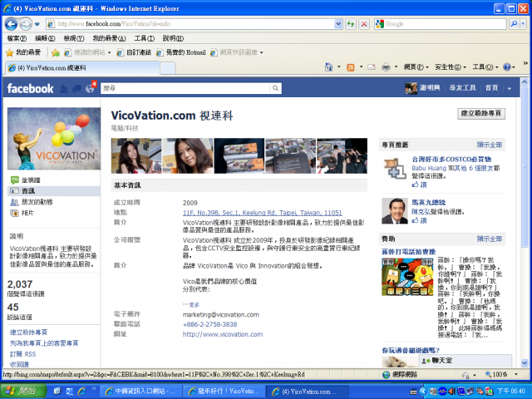Click the RSS feeds icon

coord(351,67)
